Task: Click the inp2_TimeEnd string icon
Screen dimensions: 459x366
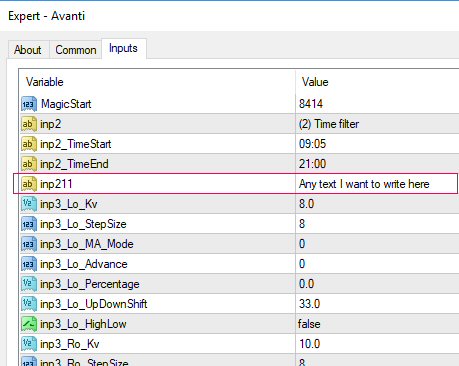Action: 29,164
